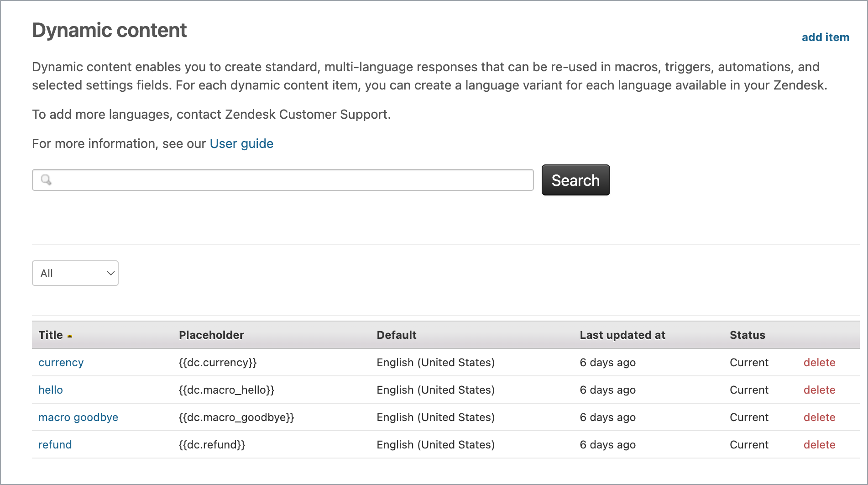
Task: Click the Dynamic content page heading
Action: click(110, 31)
